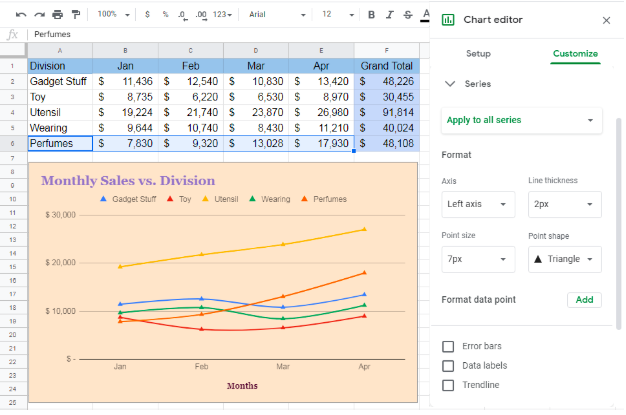Click the Jan header cell
Viewport: 626px width, 415px height.
pyautogui.click(x=125, y=66)
